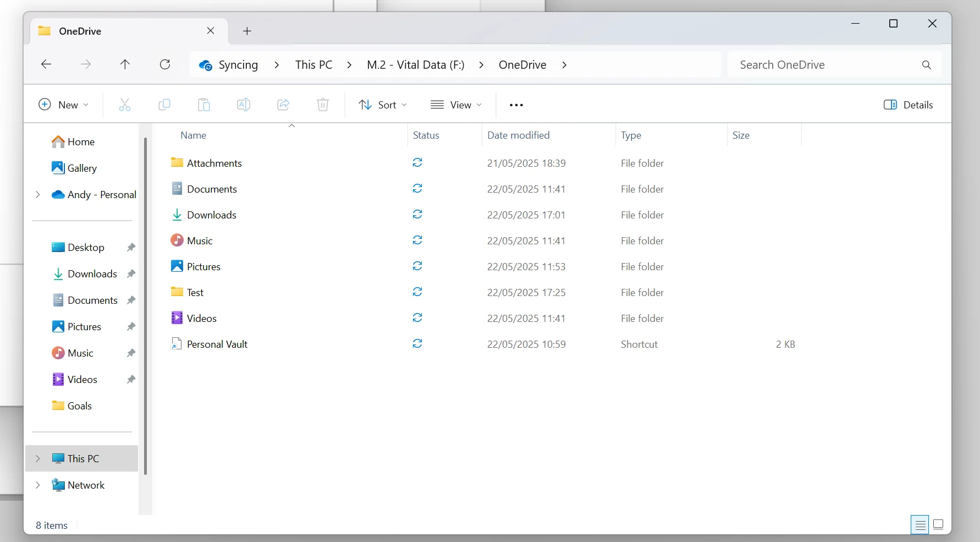This screenshot has width=980, height=542.
Task: Click sync status icon for Personal Vault
Action: 417,343
